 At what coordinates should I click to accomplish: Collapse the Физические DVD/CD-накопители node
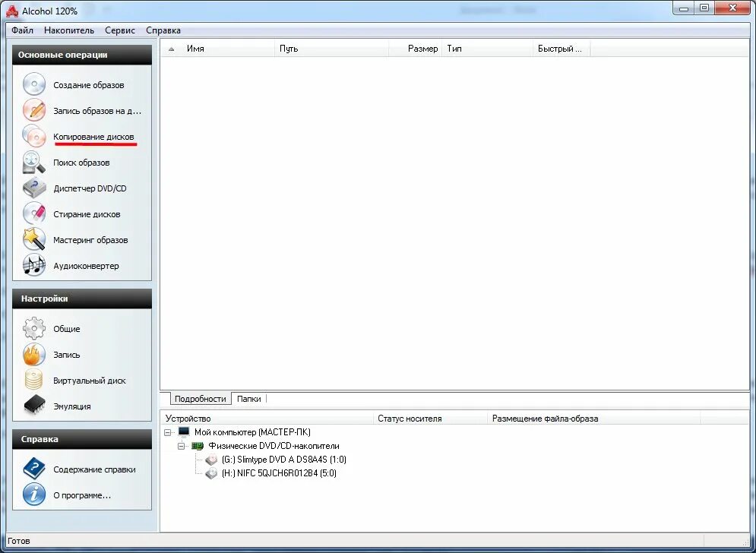(x=182, y=447)
